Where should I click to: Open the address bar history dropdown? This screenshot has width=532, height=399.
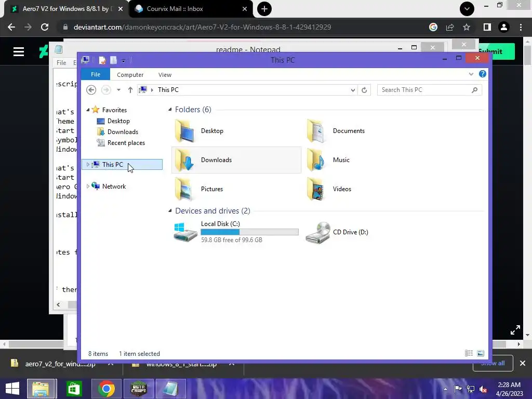(353, 90)
